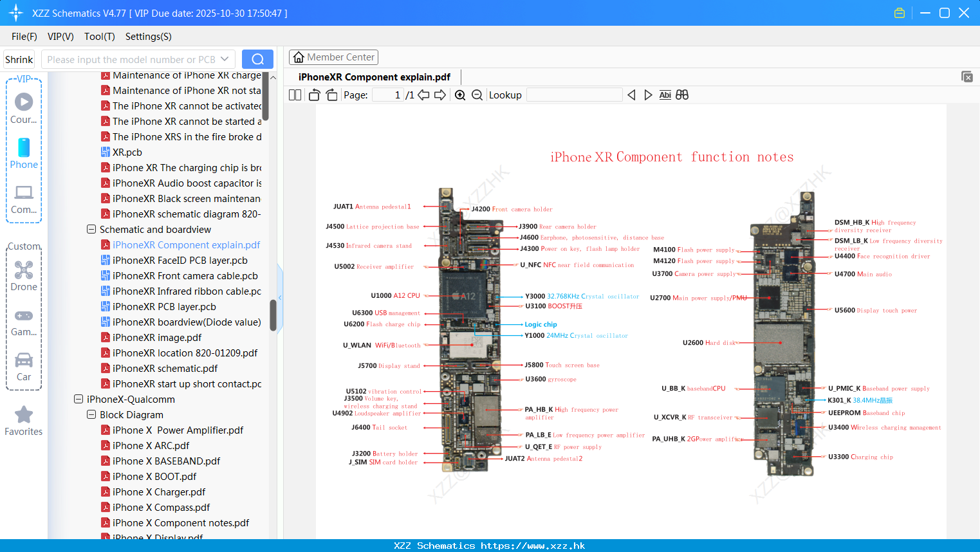
Task: Collapse the Block Diagram folder
Action: tap(91, 414)
